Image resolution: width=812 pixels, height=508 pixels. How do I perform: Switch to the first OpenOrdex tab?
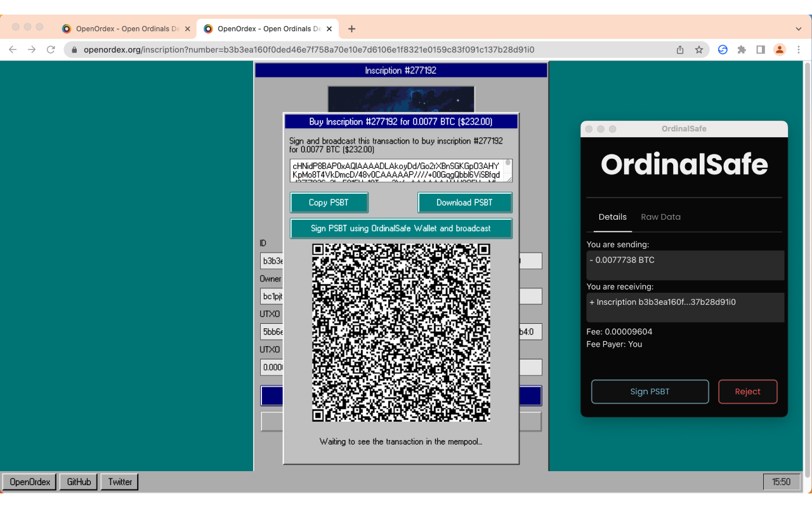(125, 29)
